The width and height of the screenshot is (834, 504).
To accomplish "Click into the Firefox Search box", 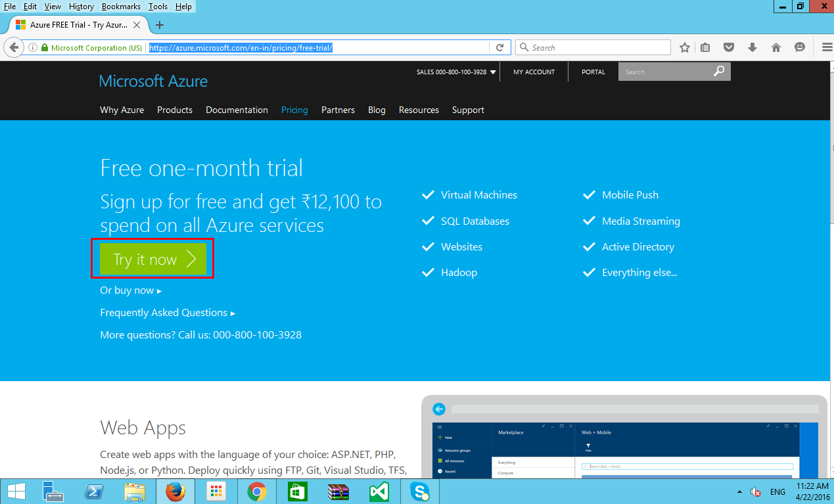I will tap(593, 47).
